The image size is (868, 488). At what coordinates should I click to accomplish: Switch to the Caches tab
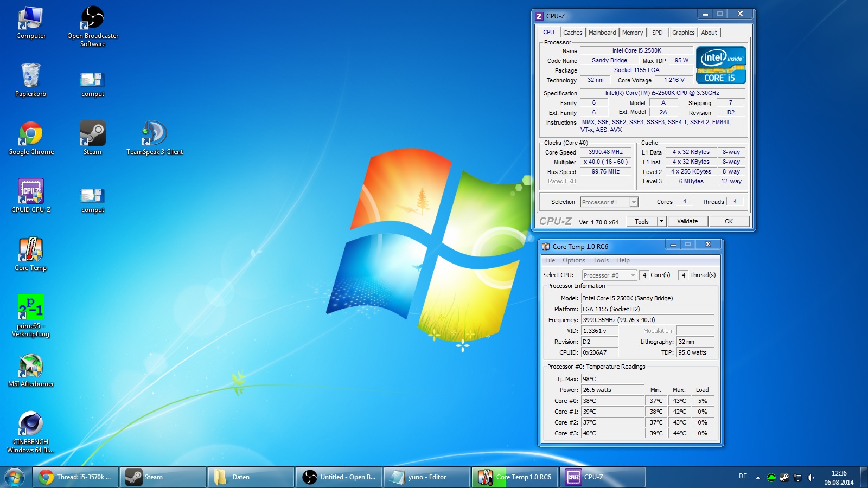(x=573, y=33)
